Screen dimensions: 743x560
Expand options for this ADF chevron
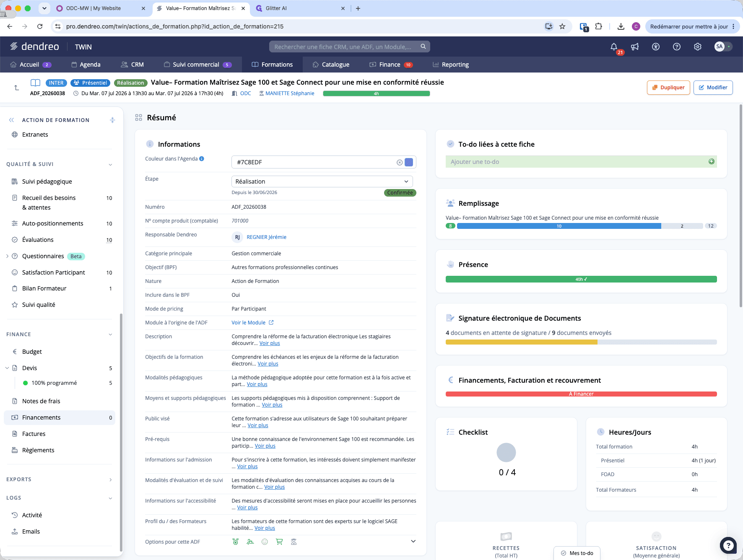click(413, 541)
